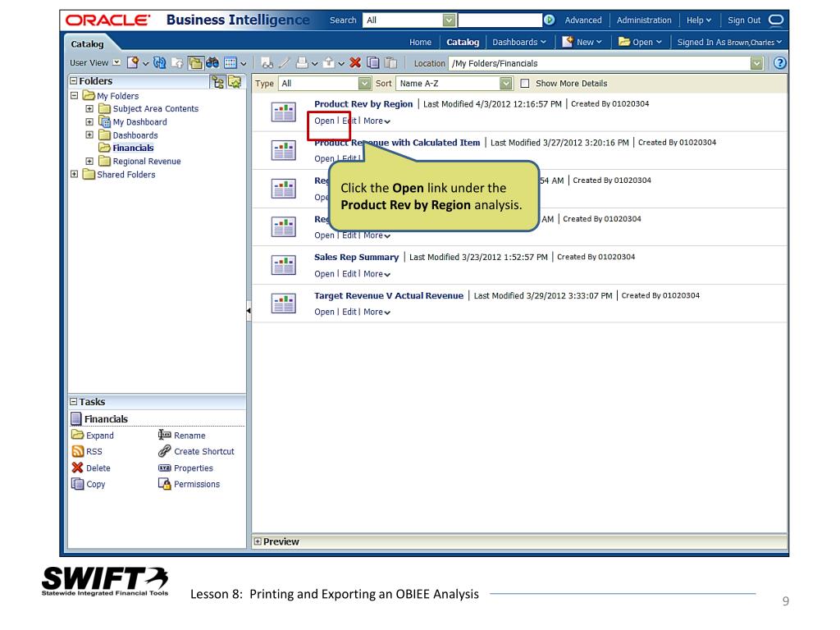Open Permissions task for Financials
Screen dimensions: 840x630
[x=189, y=484]
